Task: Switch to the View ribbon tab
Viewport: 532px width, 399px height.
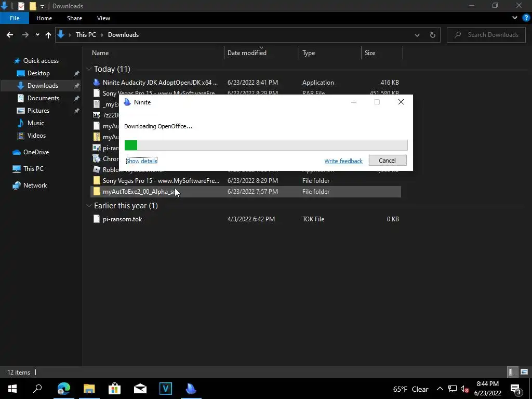Action: point(103,18)
